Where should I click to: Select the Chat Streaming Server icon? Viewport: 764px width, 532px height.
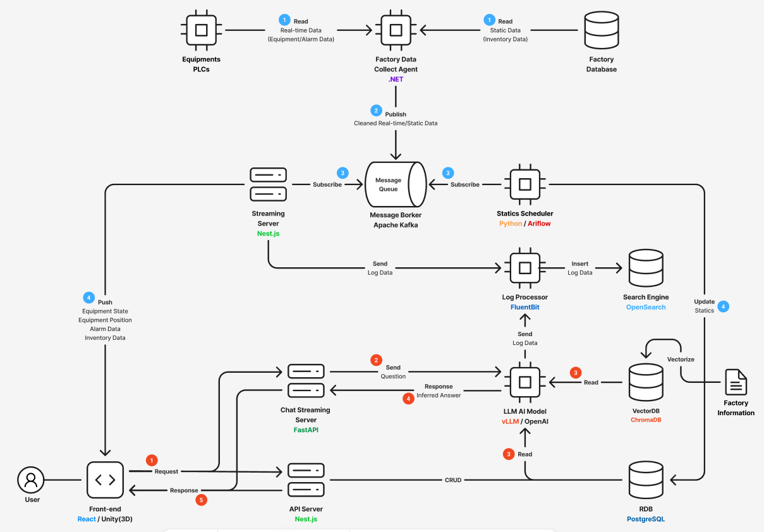pos(306,381)
